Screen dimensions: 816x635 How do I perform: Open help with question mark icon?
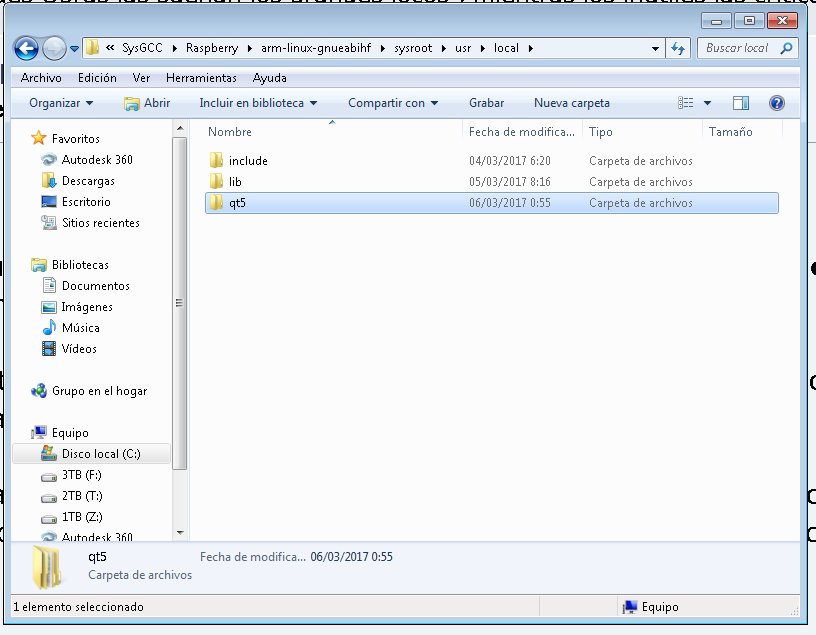tap(776, 103)
